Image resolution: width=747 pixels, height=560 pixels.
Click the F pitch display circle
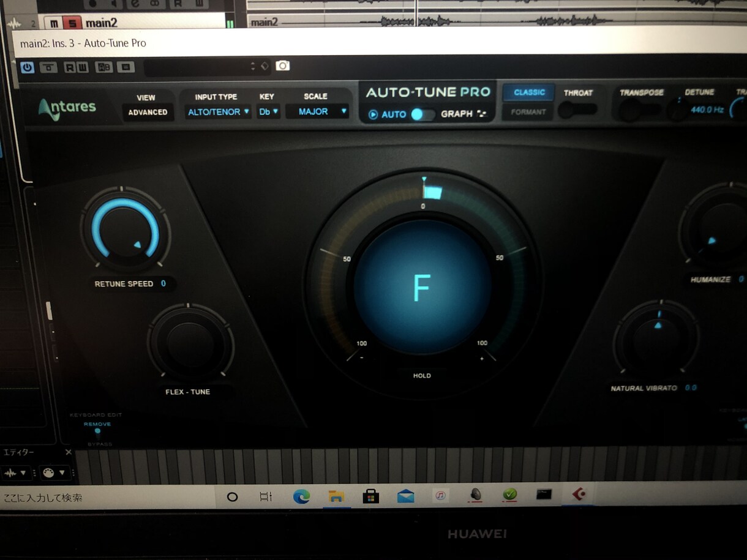(x=422, y=286)
